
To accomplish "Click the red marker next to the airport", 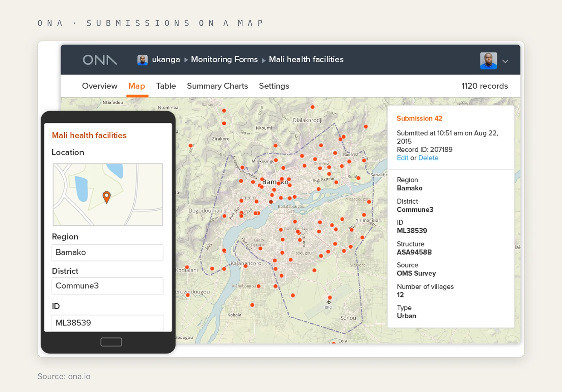I will tap(330, 297).
